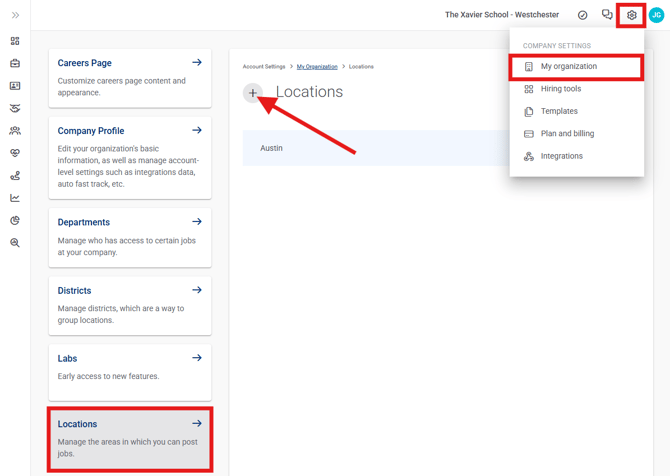Open the Labs card
Screen dimensions: 670x476
tap(130, 373)
